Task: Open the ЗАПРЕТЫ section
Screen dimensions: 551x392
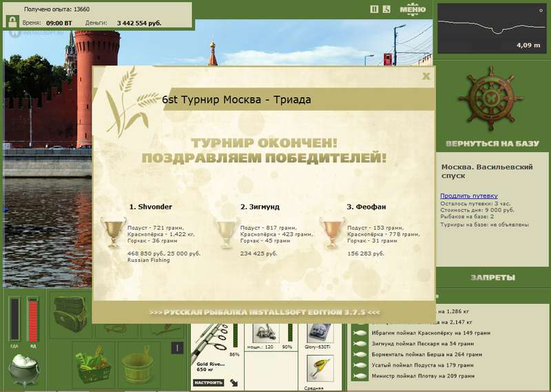Action: [492, 278]
